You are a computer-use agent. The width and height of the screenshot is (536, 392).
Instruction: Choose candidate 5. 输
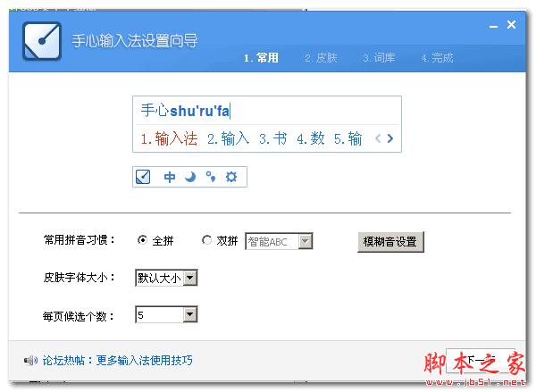pos(348,138)
